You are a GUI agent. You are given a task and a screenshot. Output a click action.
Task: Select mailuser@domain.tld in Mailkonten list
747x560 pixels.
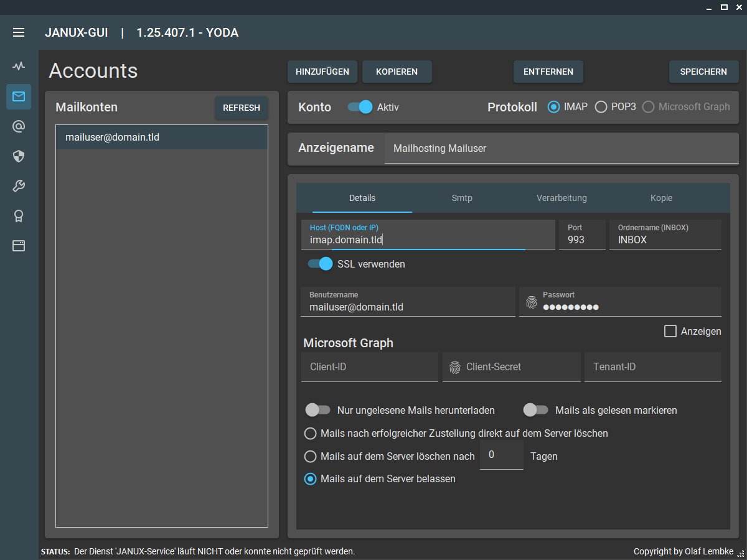coord(162,137)
